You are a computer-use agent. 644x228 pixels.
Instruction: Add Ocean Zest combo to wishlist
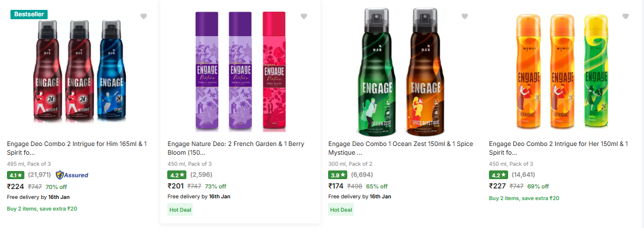point(465,16)
